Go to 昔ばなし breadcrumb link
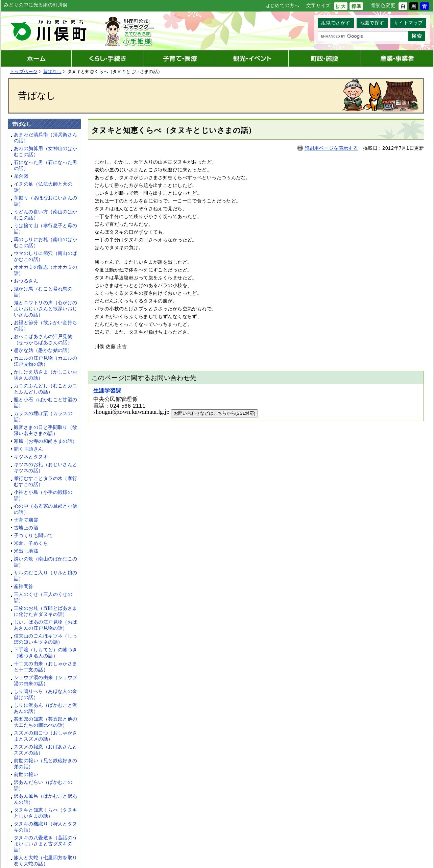The height and width of the screenshot is (868, 434). click(52, 72)
